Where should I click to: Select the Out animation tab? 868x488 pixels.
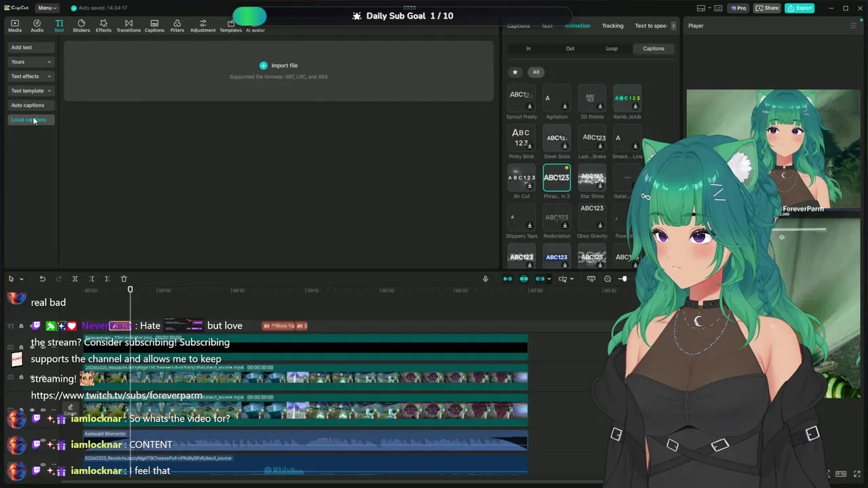570,49
